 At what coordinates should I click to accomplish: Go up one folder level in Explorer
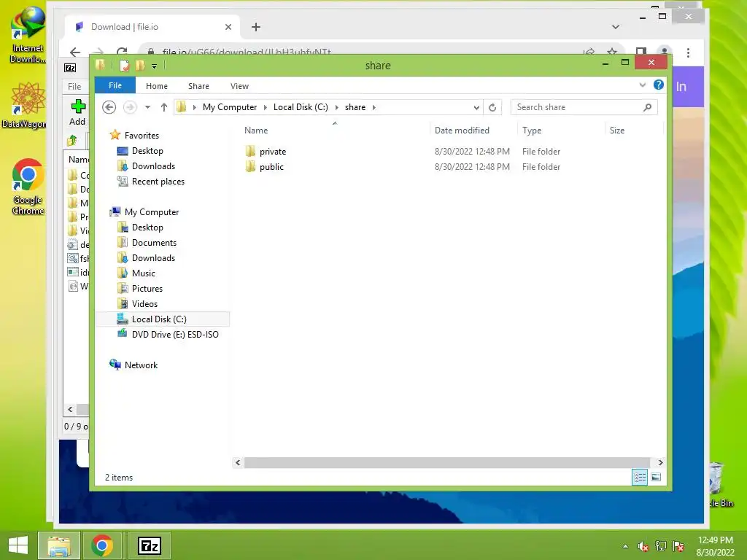(164, 107)
